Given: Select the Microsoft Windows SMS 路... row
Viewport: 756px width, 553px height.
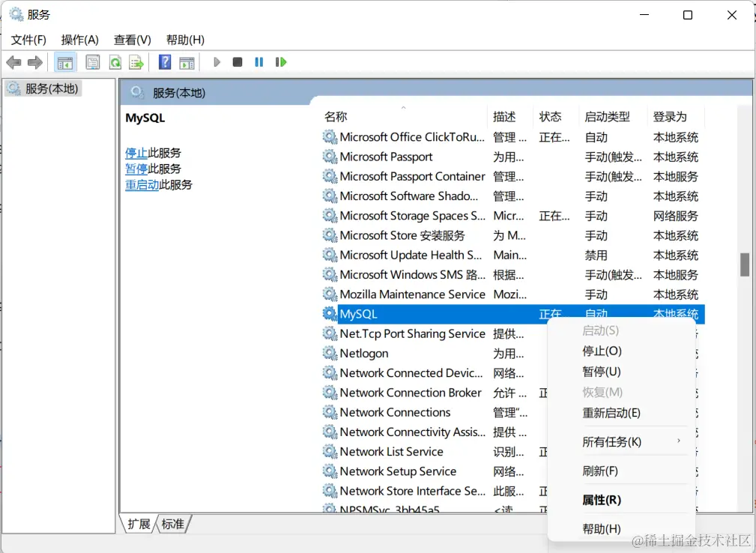Looking at the screenshot, I should pyautogui.click(x=513, y=275).
